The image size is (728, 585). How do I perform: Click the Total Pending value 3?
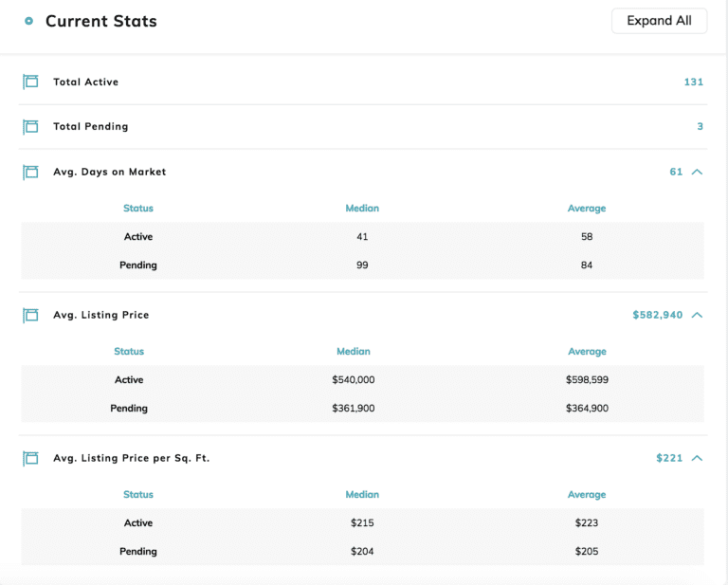click(x=701, y=126)
